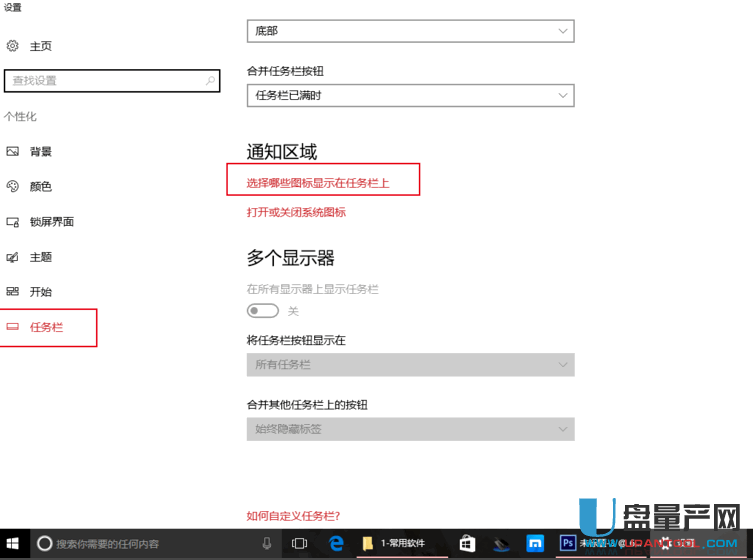Open the 任务栏已满时 combine buttons dropdown

(x=410, y=95)
